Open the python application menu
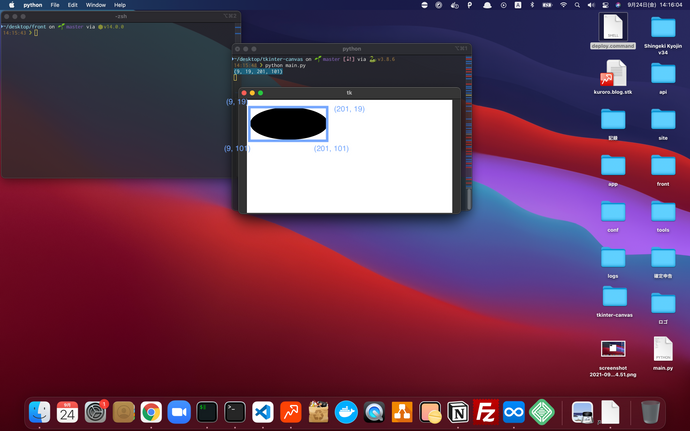The image size is (690, 431). coord(33,5)
